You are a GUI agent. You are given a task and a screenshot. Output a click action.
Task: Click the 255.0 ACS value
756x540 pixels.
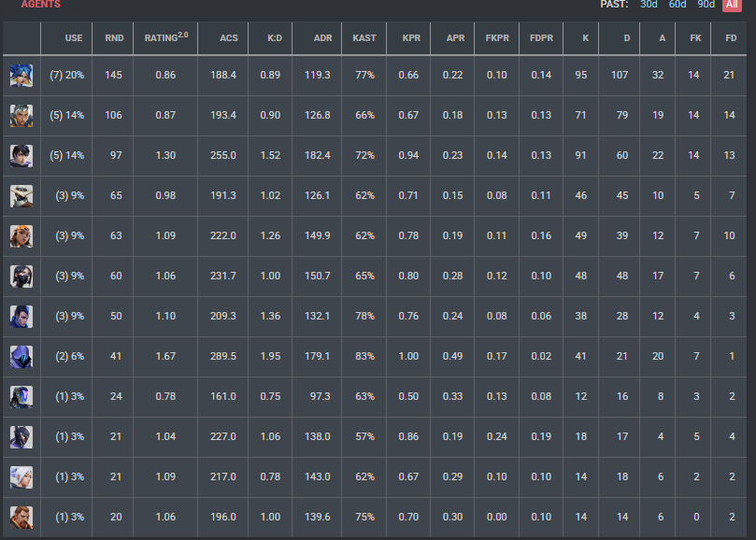[x=223, y=155]
